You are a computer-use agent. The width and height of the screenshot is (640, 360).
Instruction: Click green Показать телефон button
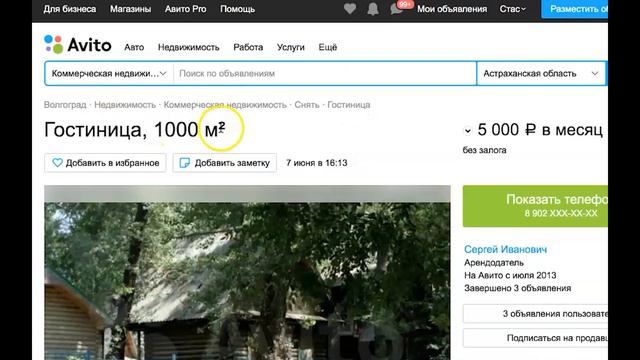pyautogui.click(x=535, y=206)
